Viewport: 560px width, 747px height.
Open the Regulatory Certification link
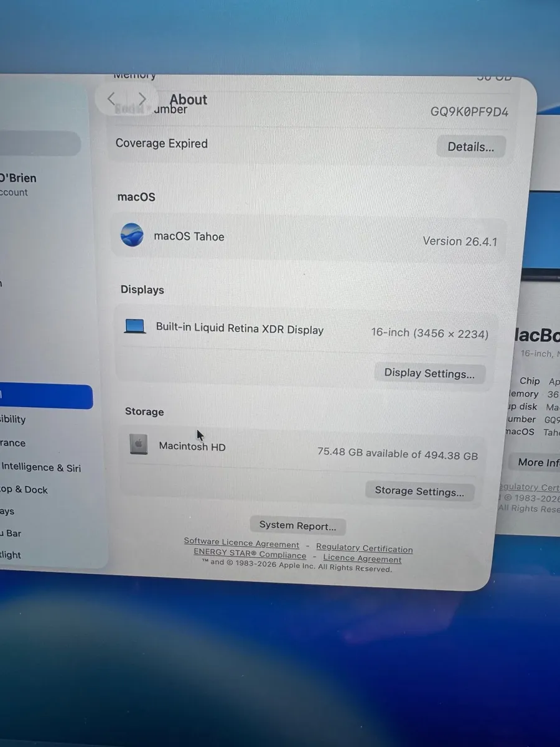(x=364, y=548)
